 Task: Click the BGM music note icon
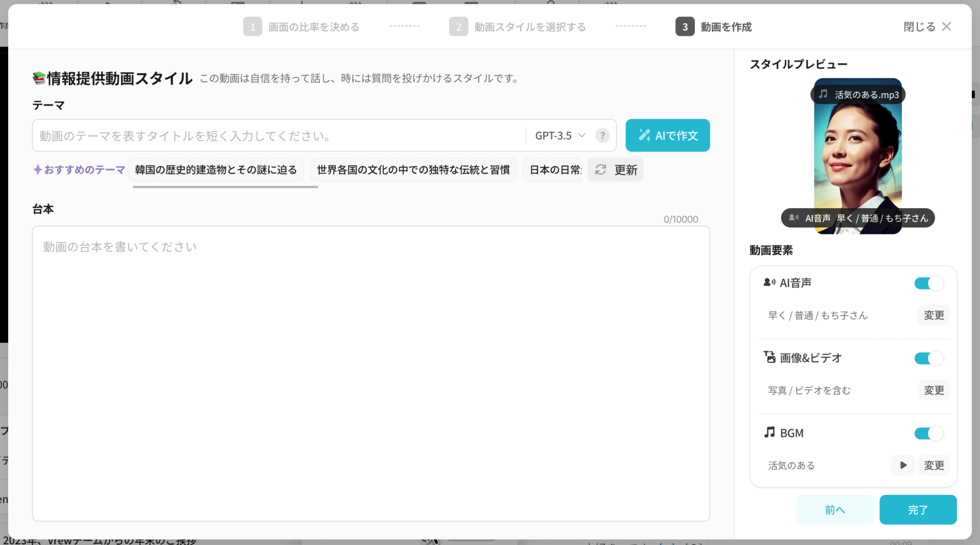[769, 433]
